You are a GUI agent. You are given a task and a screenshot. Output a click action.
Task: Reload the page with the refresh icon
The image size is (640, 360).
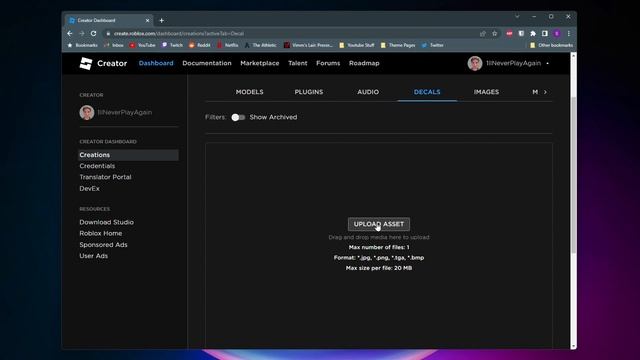point(93,33)
